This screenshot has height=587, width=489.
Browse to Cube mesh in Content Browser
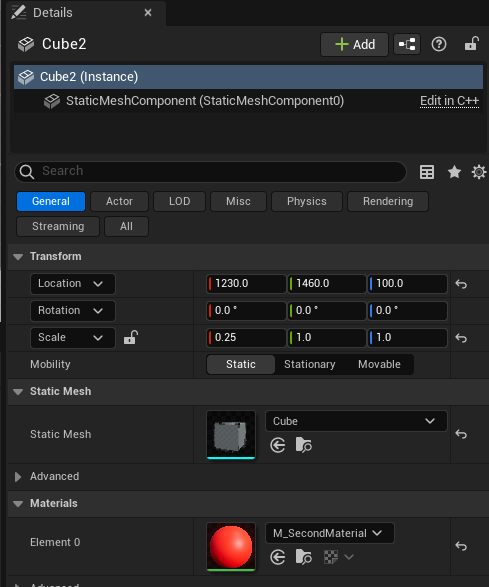pos(304,445)
